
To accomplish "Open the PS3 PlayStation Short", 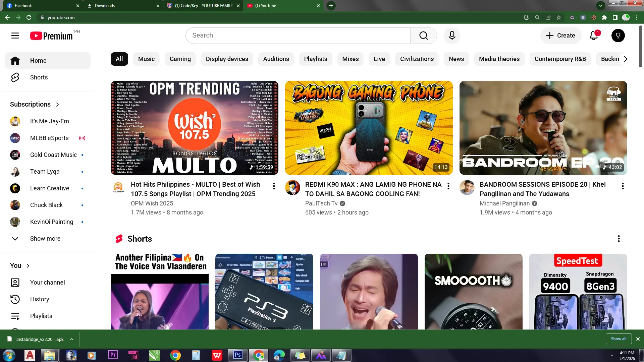I will 264,292.
